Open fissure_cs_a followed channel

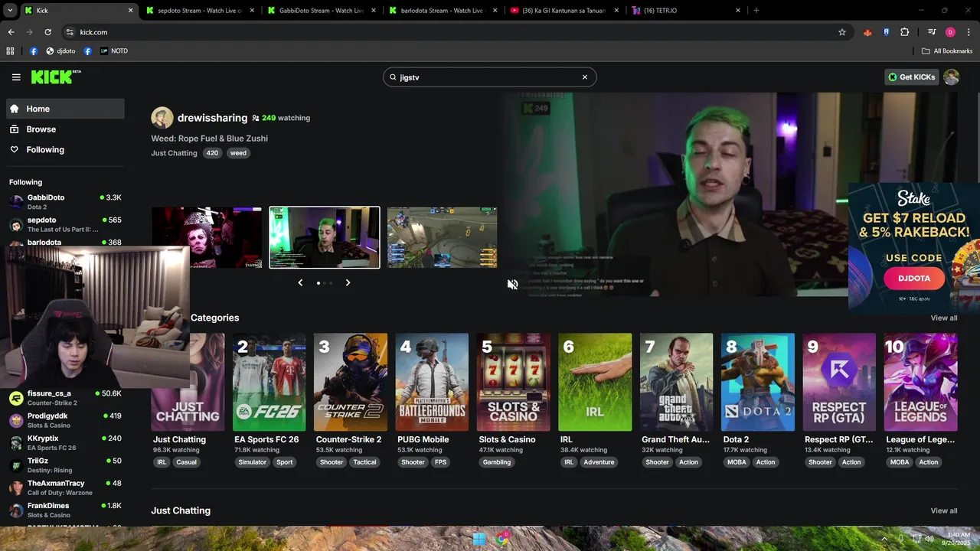(65, 398)
